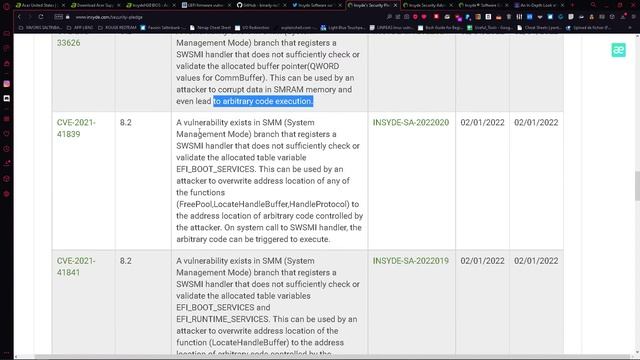Click the vertical scrollbar thumb
The image size is (640, 360).
tap(637, 186)
